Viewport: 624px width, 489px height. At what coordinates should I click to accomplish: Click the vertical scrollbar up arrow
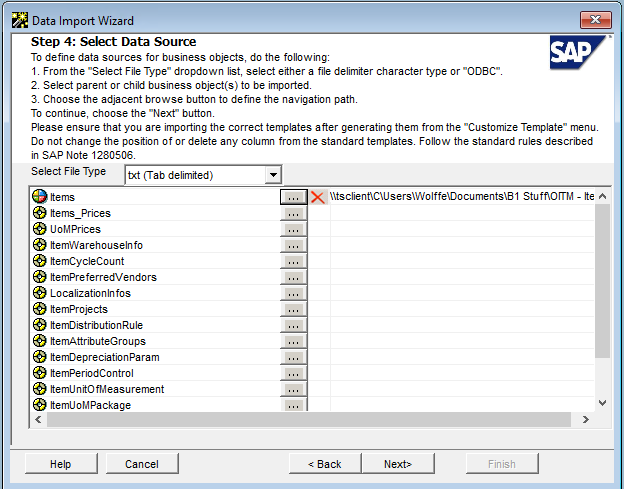tap(603, 196)
